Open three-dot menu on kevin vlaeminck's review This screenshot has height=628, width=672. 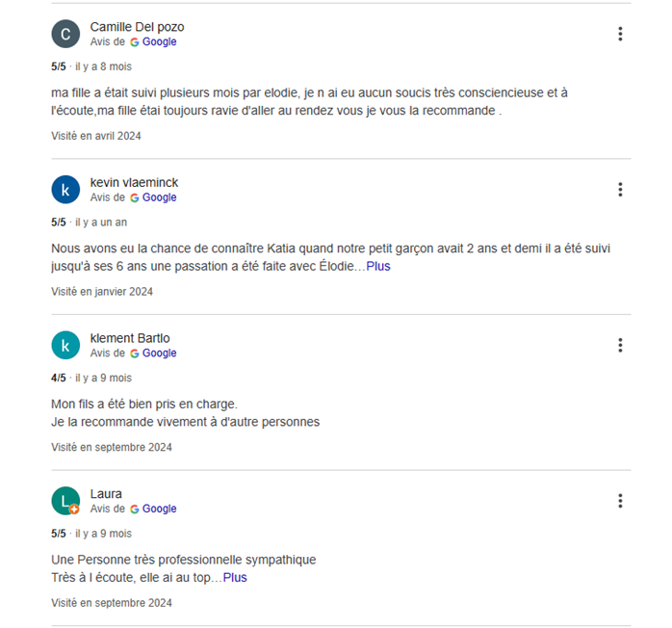click(x=620, y=189)
